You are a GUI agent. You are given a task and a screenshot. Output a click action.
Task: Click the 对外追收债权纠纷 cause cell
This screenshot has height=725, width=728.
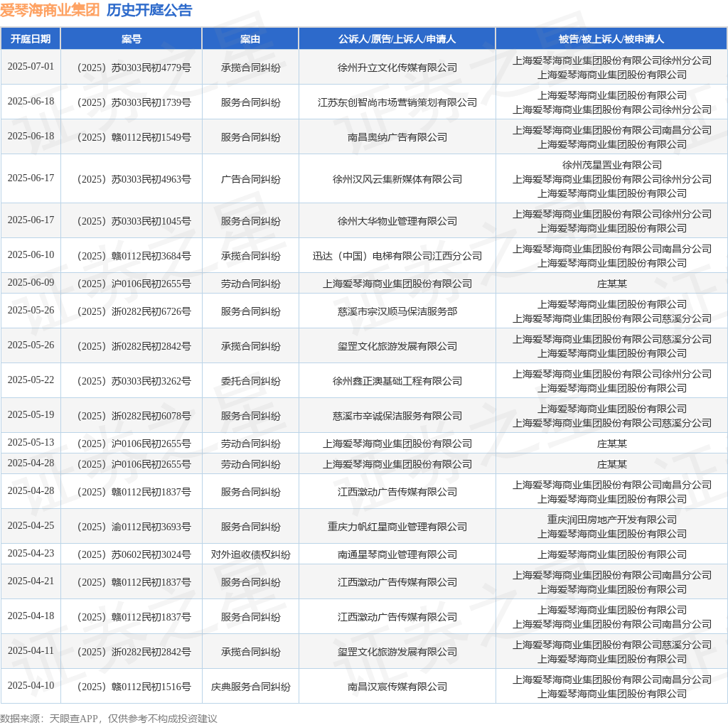tap(251, 554)
